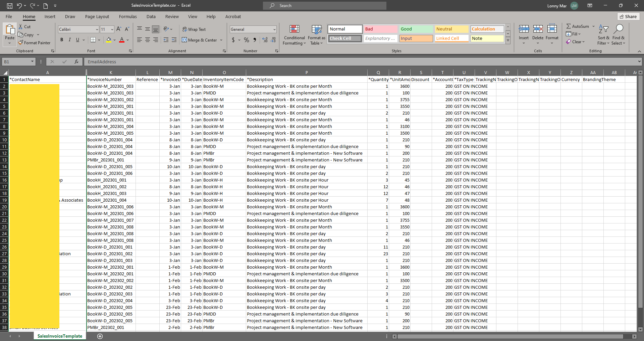This screenshot has width=644, height=341.
Task: Switch to the Insert tab
Action: coord(50,17)
